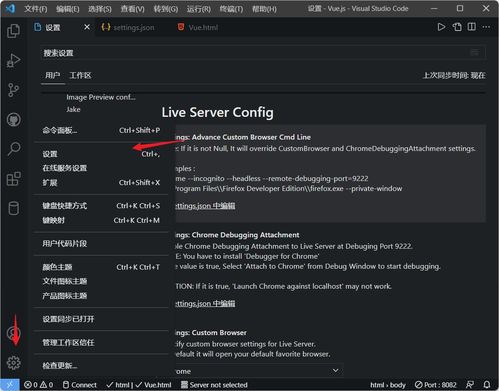Choose 设置同步已打开 menu entry
This screenshot has height=391, width=499.
(101, 319)
